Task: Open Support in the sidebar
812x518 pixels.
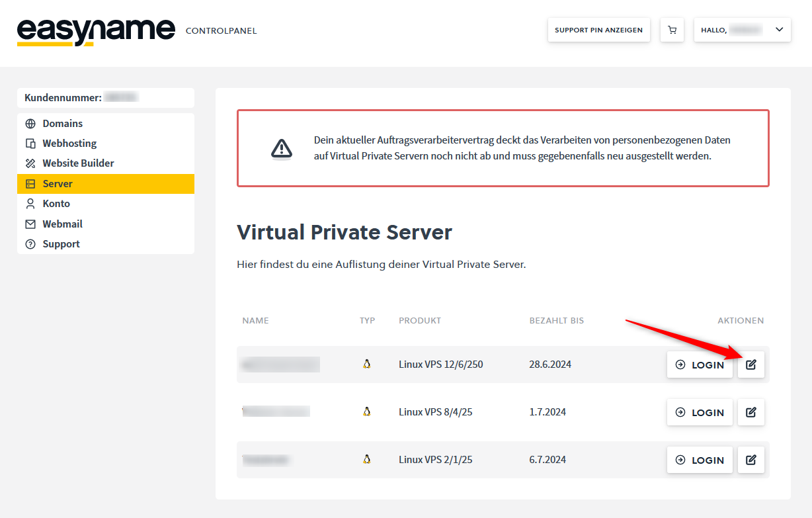Action: tap(106, 244)
